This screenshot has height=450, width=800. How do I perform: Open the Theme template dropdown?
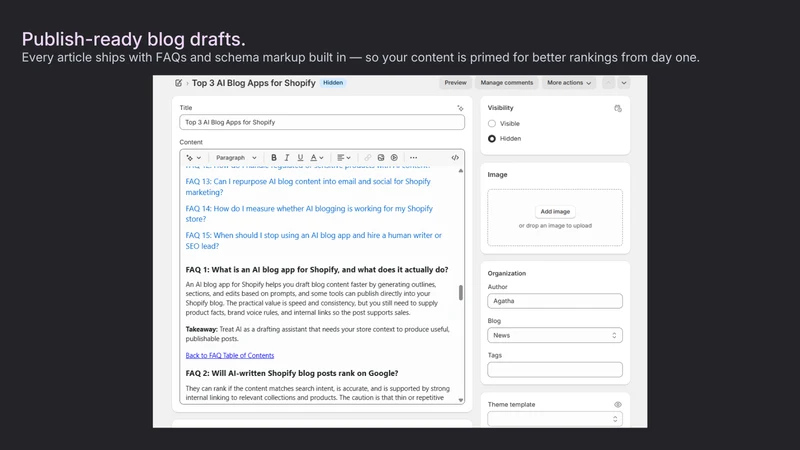pos(555,419)
